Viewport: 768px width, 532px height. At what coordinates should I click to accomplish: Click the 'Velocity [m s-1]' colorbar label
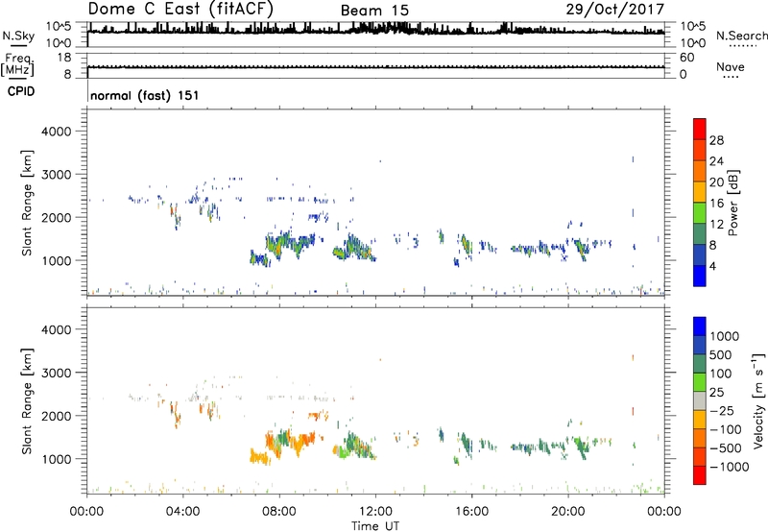coord(758,400)
